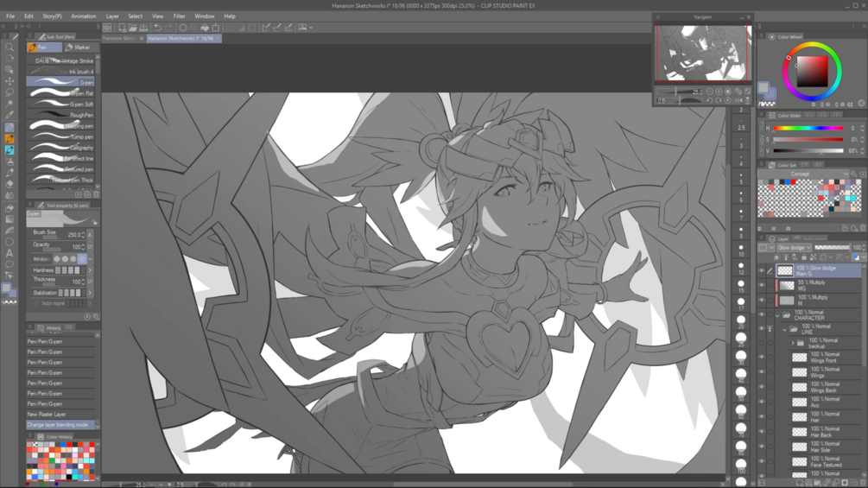Click zoom out icon in Navigator
The width and height of the screenshot is (868, 488).
coord(710,92)
